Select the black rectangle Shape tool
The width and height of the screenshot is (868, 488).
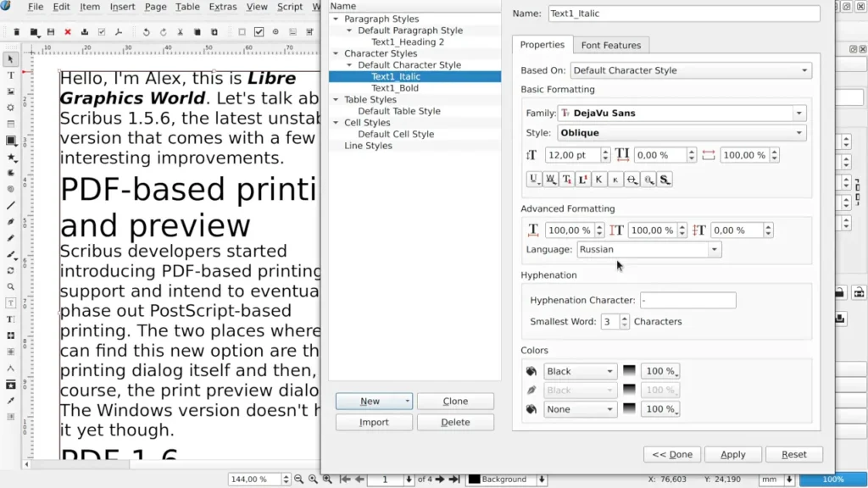click(x=10, y=141)
